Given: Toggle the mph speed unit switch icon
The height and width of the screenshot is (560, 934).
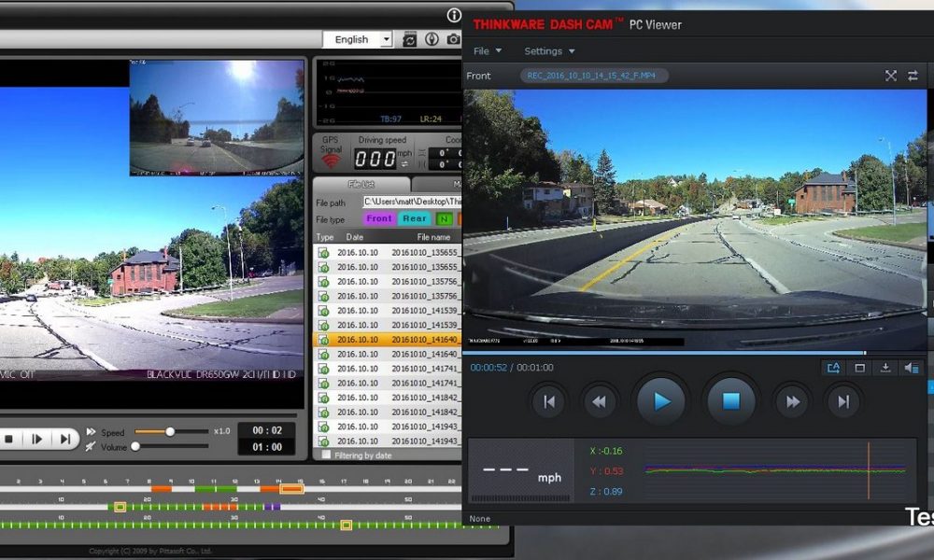Looking at the screenshot, I should click(405, 164).
